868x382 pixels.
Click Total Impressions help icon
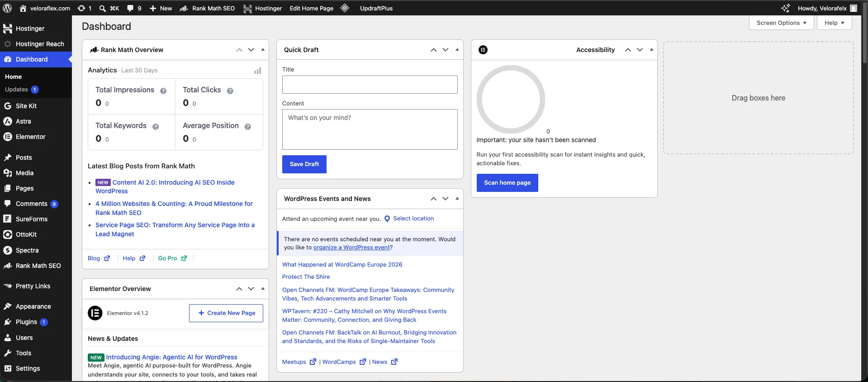pyautogui.click(x=163, y=91)
